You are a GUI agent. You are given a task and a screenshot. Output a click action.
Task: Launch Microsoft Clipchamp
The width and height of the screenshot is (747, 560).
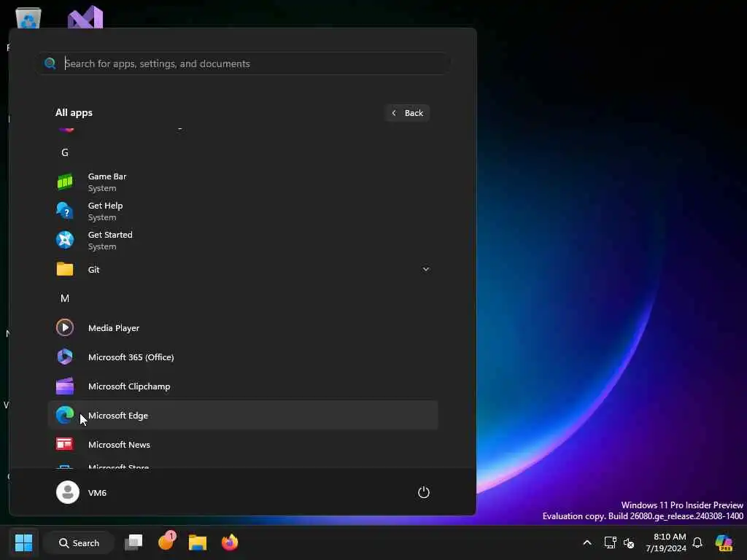(242, 386)
